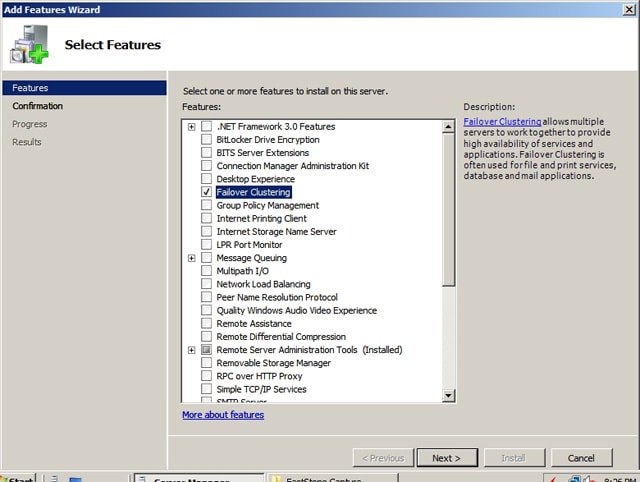
Task: Select the Progress step in sidebar
Action: click(29, 124)
